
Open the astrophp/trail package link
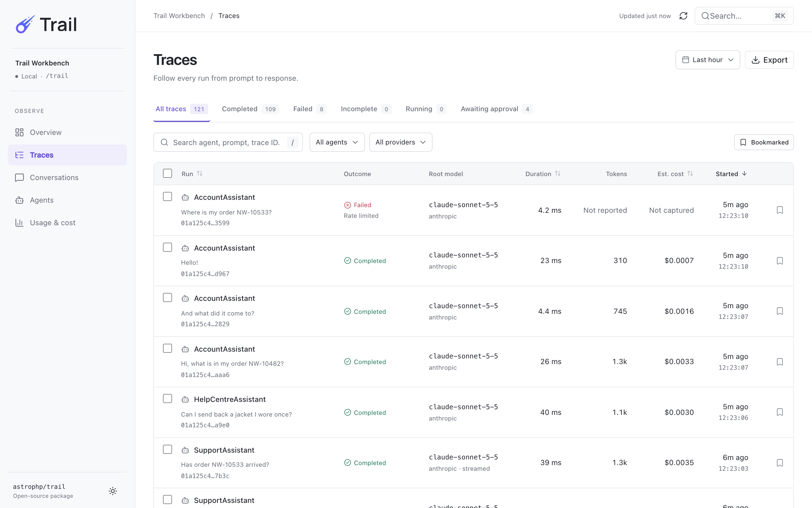tap(39, 487)
